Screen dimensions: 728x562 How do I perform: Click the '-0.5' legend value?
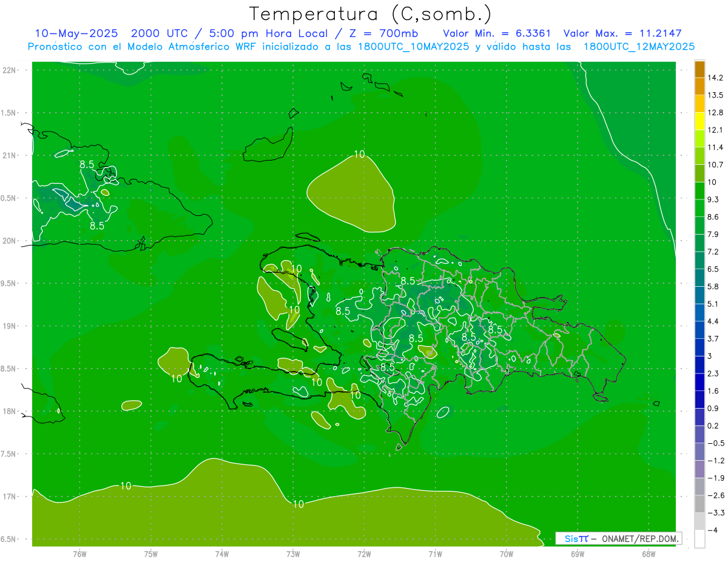click(716, 443)
